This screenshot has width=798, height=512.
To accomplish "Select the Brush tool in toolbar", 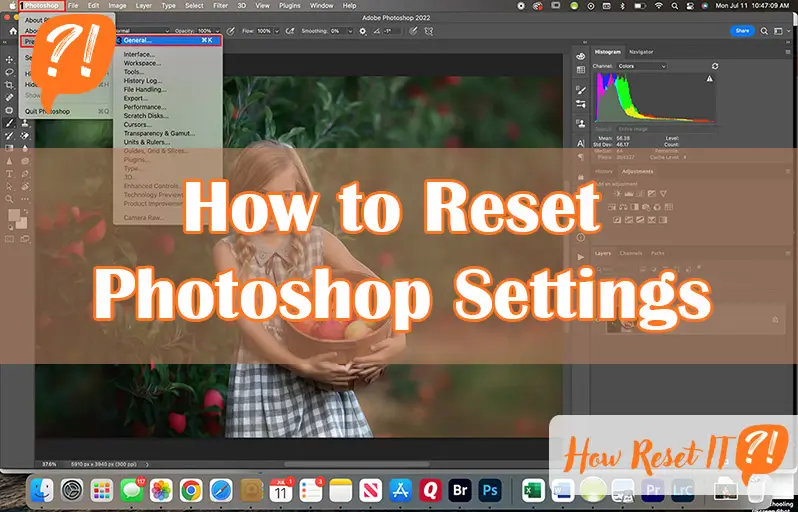I will pyautogui.click(x=9, y=123).
